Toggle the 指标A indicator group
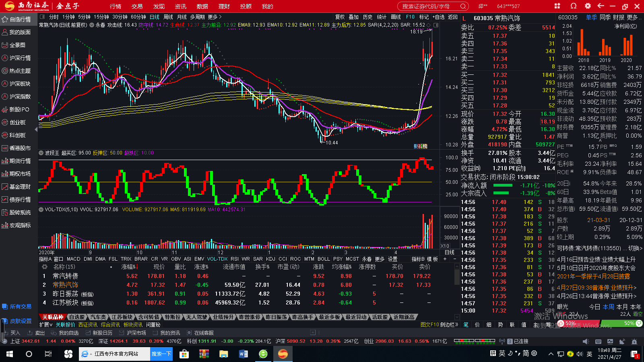Screen dimensions: 644x362 [x=45, y=259]
